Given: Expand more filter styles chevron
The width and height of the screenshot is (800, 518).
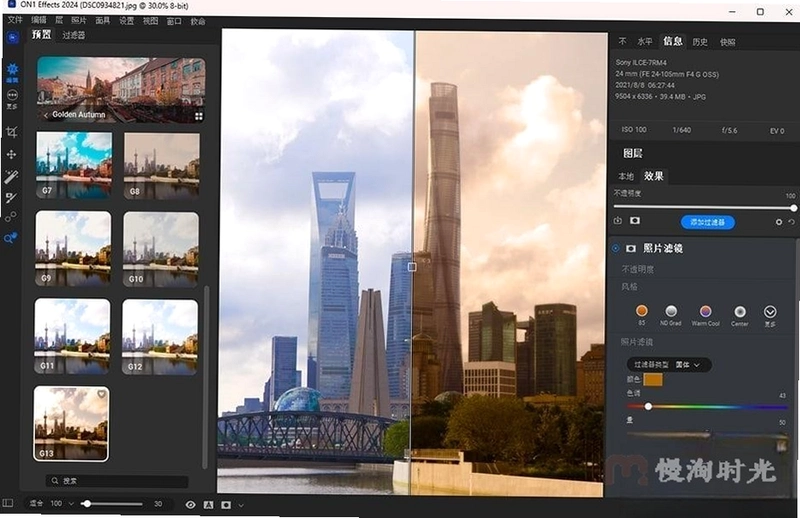Looking at the screenshot, I should [x=770, y=311].
